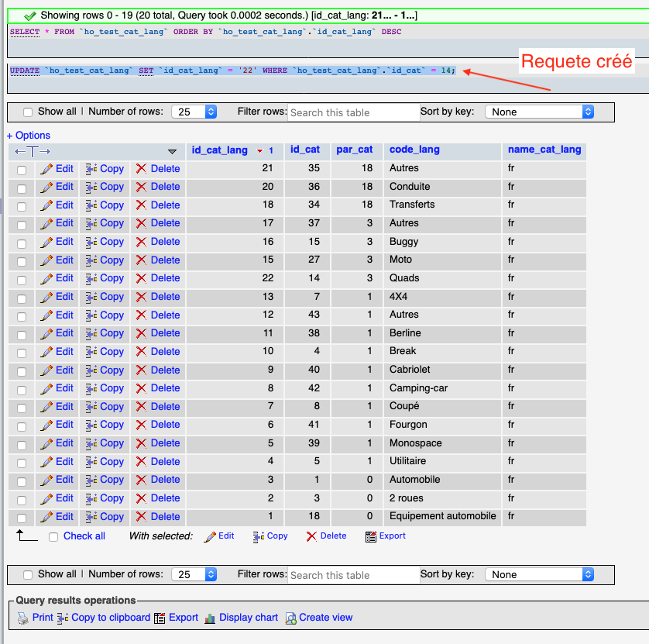Click the Delete X for the Utilitaire row
Screen dimensions: 649x644
click(x=141, y=462)
